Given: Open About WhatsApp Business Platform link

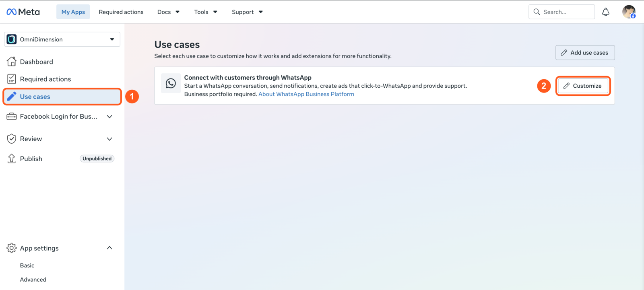Looking at the screenshot, I should [x=306, y=94].
